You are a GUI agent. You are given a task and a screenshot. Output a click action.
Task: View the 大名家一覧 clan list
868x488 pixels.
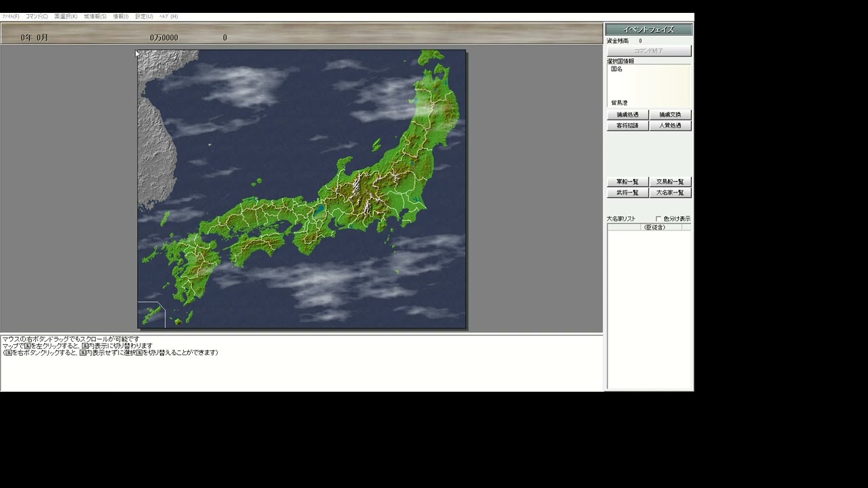(671, 192)
